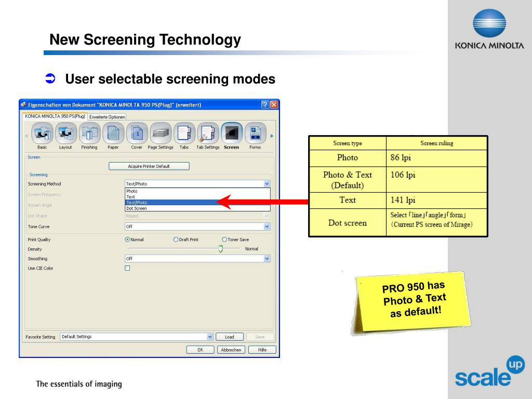
Task: Click the Dot screen table cell
Action: [x=348, y=222]
